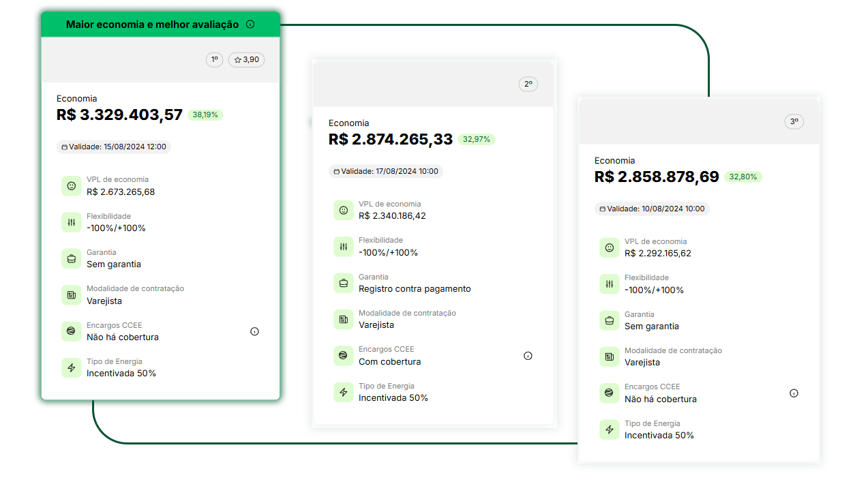Screen dimensions: 868x484
Task: Click info icon beside Maior economia header
Action: [250, 25]
